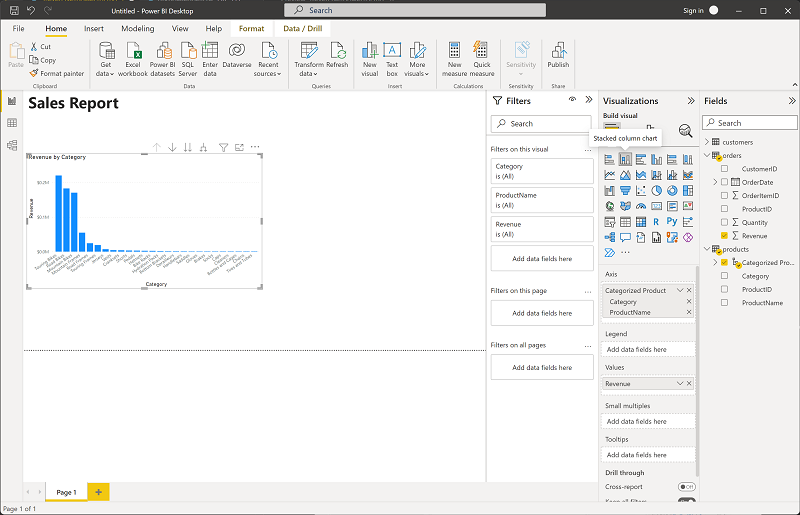
Task: Choose the Area chart visual
Action: coord(625,175)
